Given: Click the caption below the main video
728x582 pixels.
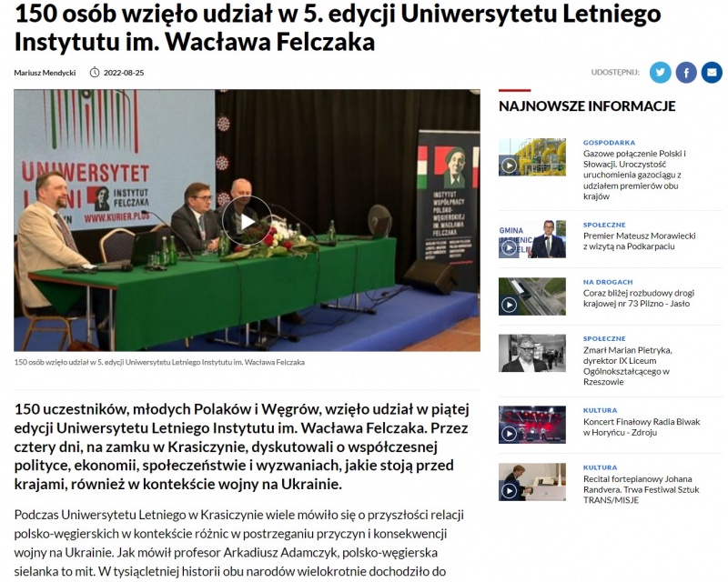Looking at the screenshot, I should point(159,362).
